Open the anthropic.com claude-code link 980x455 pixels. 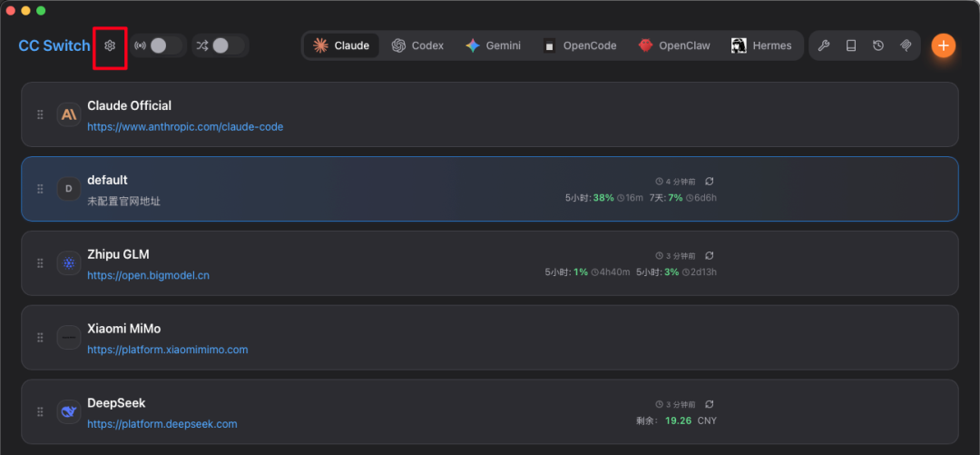185,127
